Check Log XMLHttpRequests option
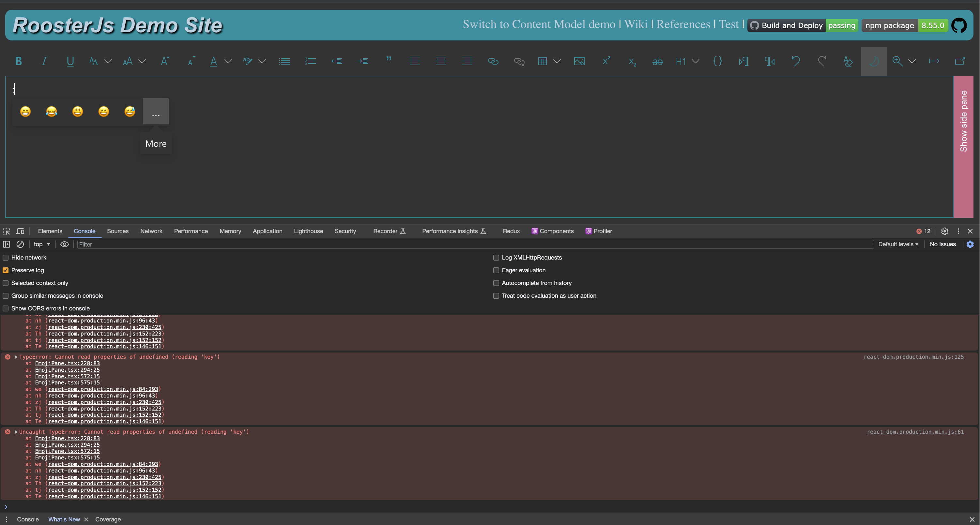This screenshot has height=525, width=980. 496,257
